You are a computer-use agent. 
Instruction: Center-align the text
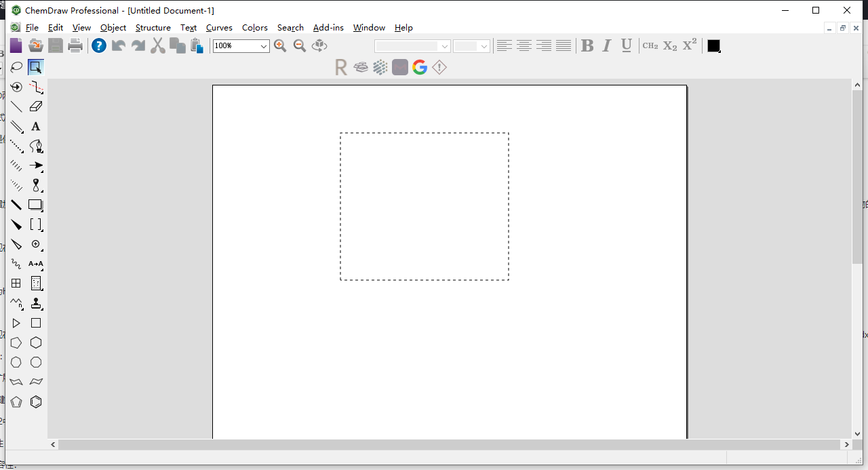pos(524,45)
